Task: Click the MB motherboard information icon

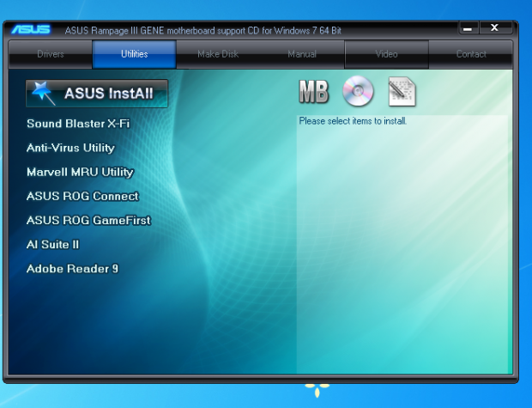Action: [x=314, y=91]
